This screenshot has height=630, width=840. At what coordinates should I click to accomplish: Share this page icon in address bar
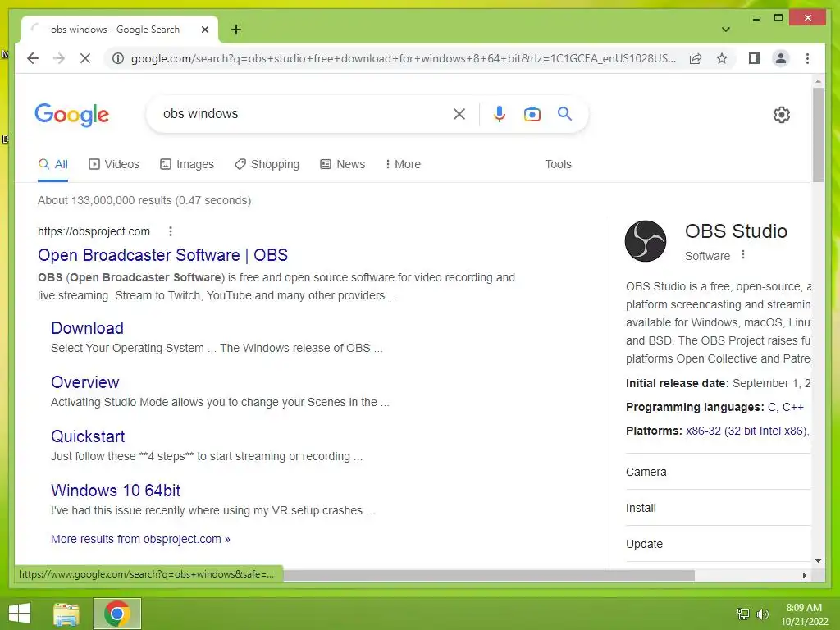[696, 58]
